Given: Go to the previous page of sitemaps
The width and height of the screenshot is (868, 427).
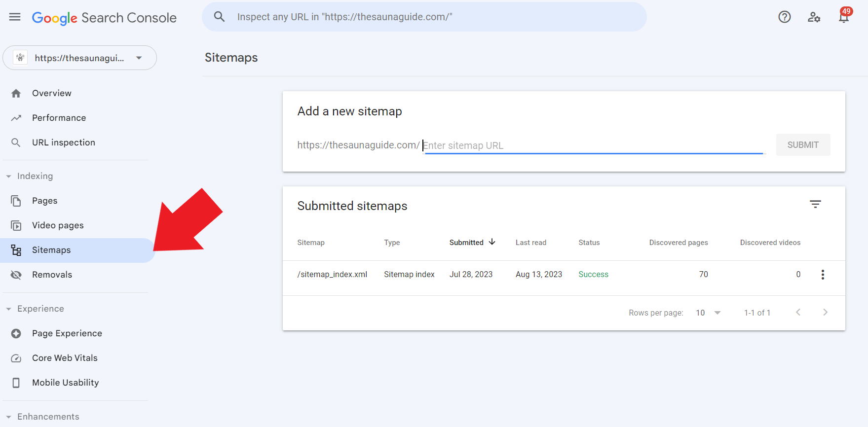Looking at the screenshot, I should pyautogui.click(x=798, y=312).
